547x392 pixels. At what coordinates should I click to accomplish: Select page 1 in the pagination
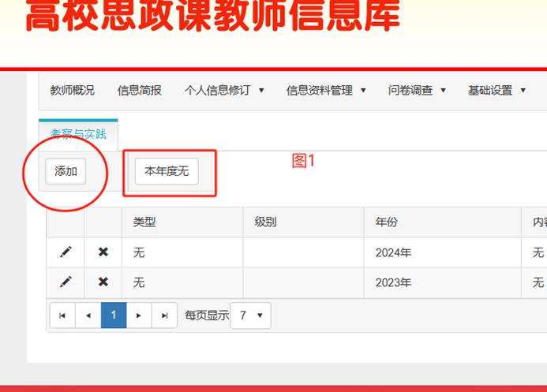[114, 315]
